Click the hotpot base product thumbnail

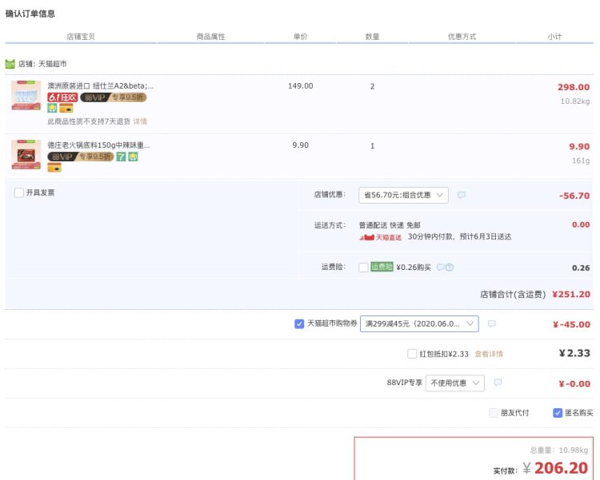[x=26, y=155]
